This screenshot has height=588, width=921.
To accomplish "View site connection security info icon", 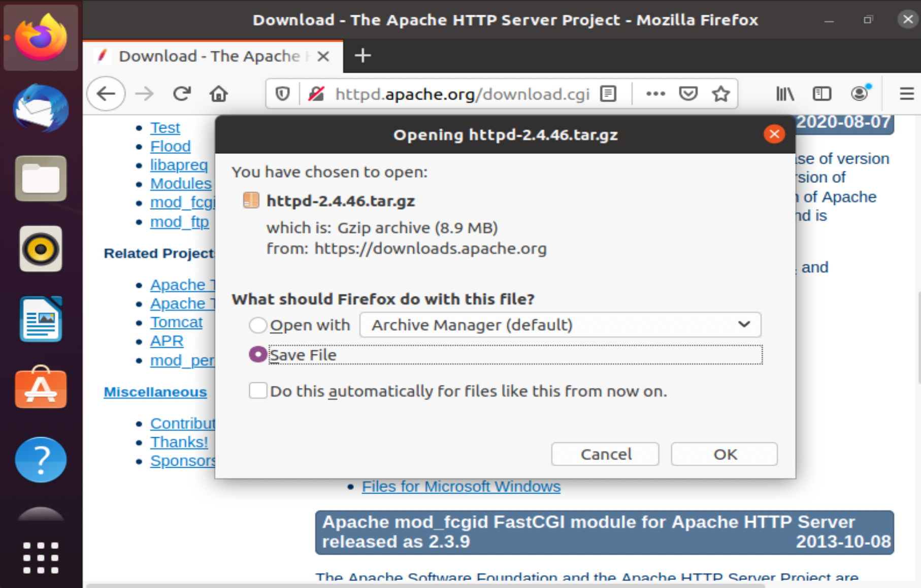I will coord(316,94).
